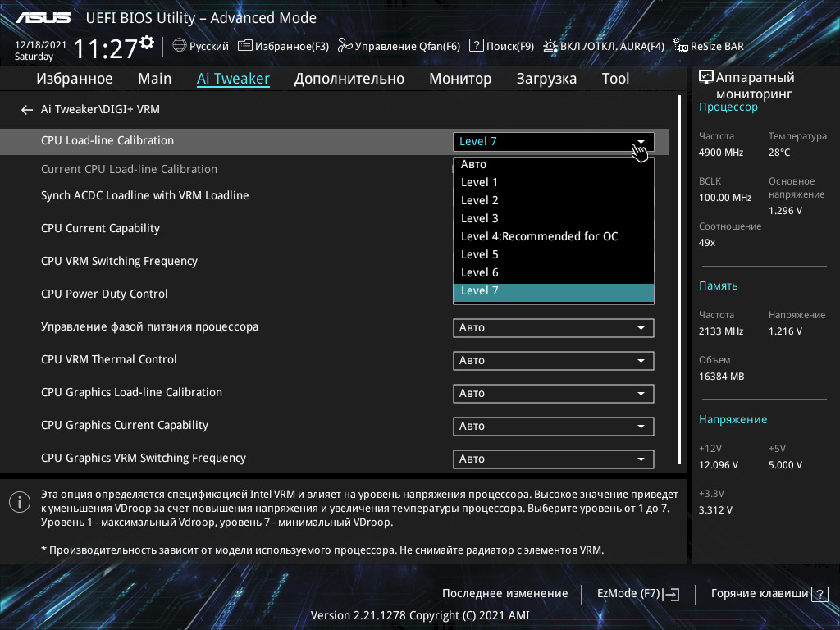The height and width of the screenshot is (630, 840).
Task: Click Русский language button
Action: click(x=209, y=47)
